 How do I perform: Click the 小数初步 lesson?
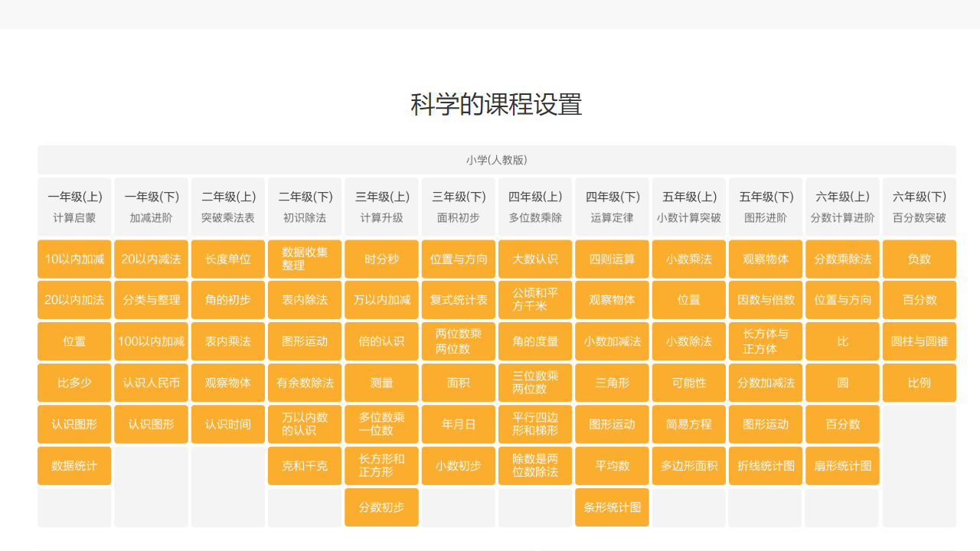coord(459,465)
